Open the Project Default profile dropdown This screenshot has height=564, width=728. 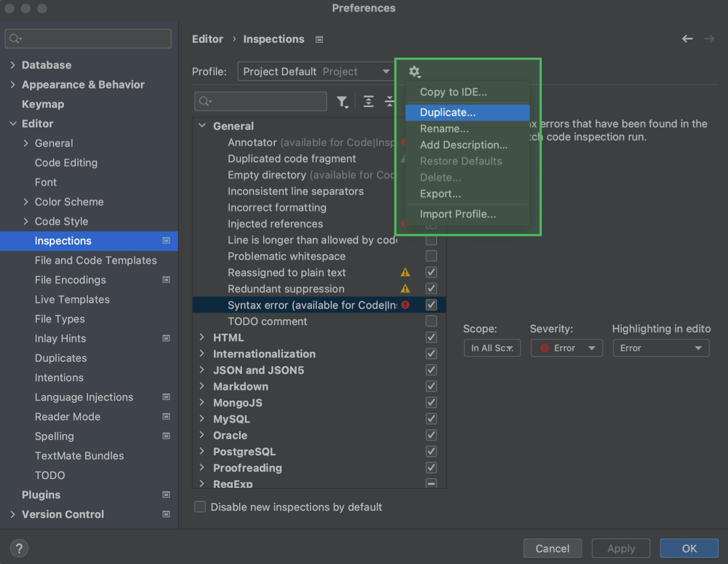point(316,72)
